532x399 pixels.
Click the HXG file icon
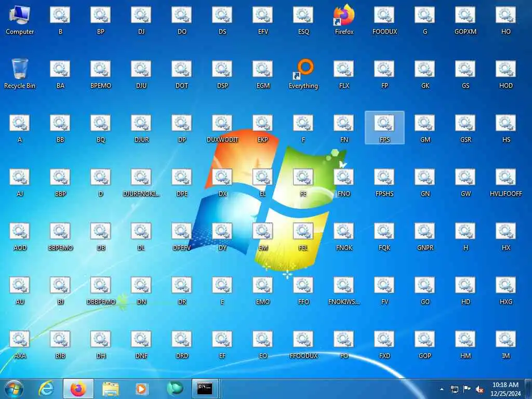click(506, 290)
